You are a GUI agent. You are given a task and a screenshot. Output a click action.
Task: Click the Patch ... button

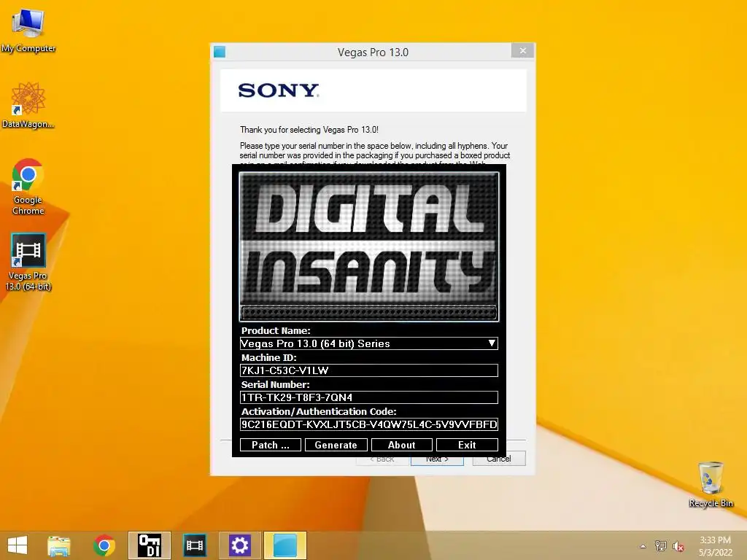[270, 445]
